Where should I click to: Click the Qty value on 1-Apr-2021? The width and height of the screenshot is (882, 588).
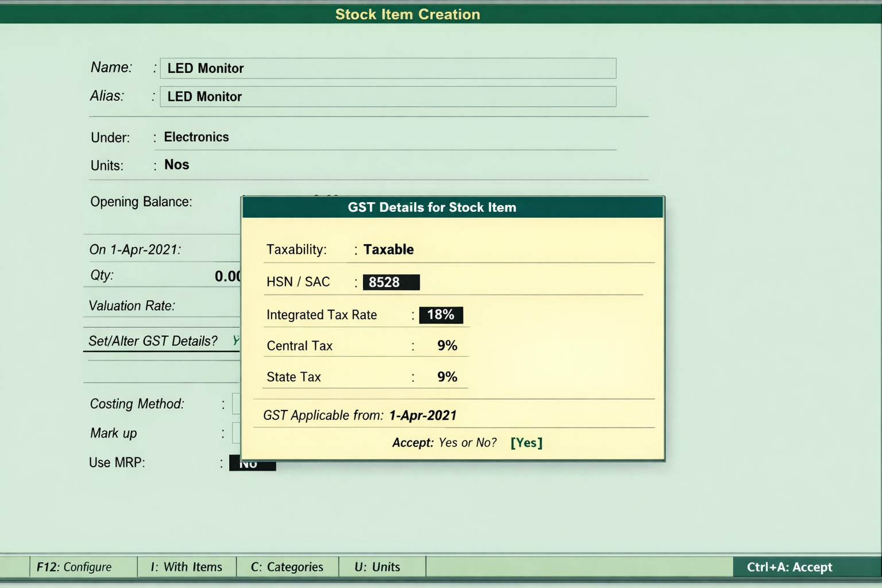228,276
